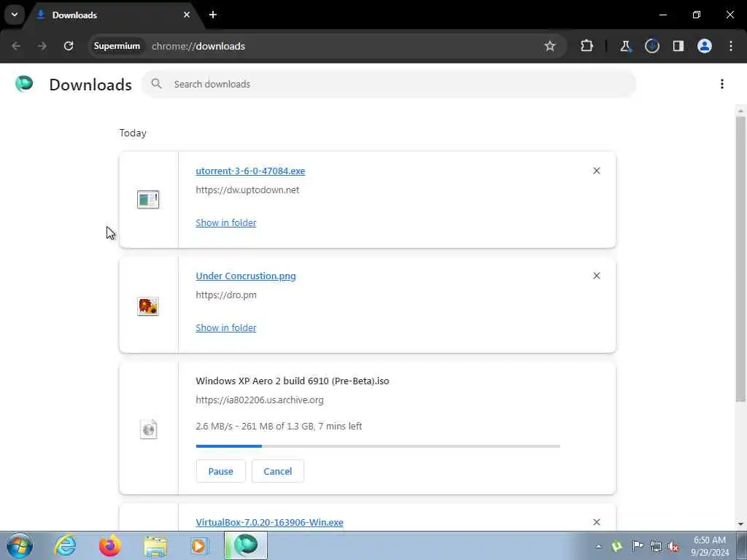This screenshot has width=747, height=560.
Task: Reload the downloads page
Action: tap(69, 46)
